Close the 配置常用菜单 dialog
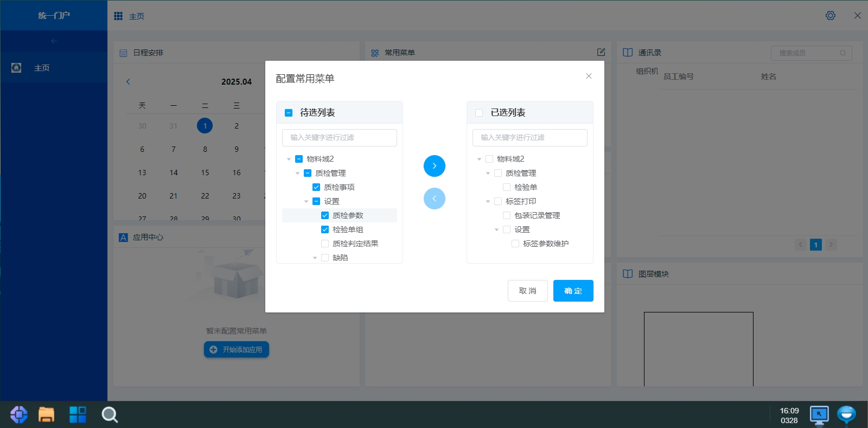Screen dimensions: 868x428 (x=589, y=76)
